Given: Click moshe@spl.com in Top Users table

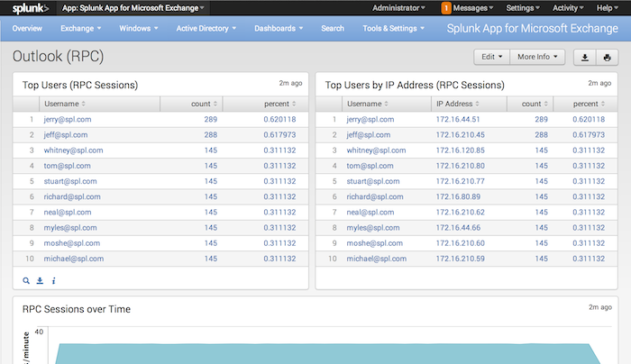Looking at the screenshot, I should (72, 243).
